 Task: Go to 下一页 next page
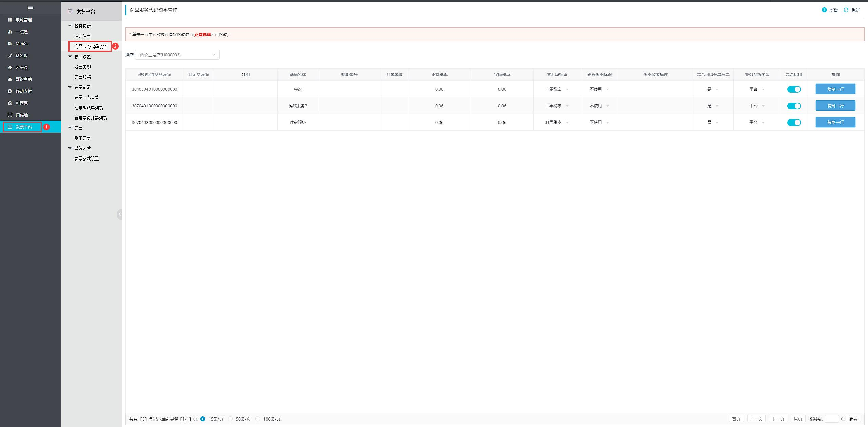tap(778, 419)
